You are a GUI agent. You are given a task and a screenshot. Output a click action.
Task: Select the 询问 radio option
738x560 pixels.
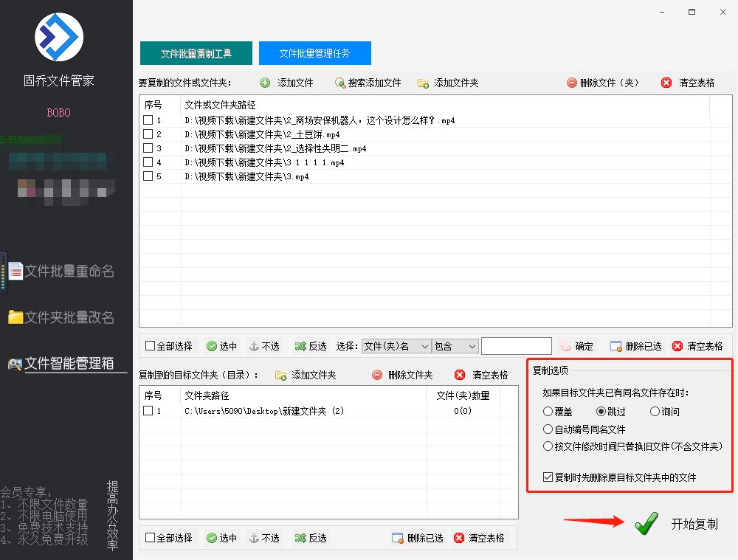click(x=655, y=412)
